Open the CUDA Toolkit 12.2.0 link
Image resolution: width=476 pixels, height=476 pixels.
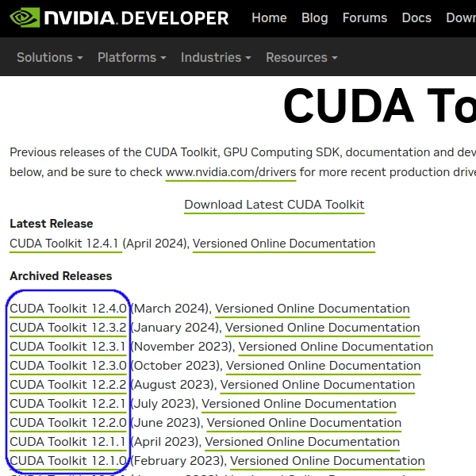68,423
